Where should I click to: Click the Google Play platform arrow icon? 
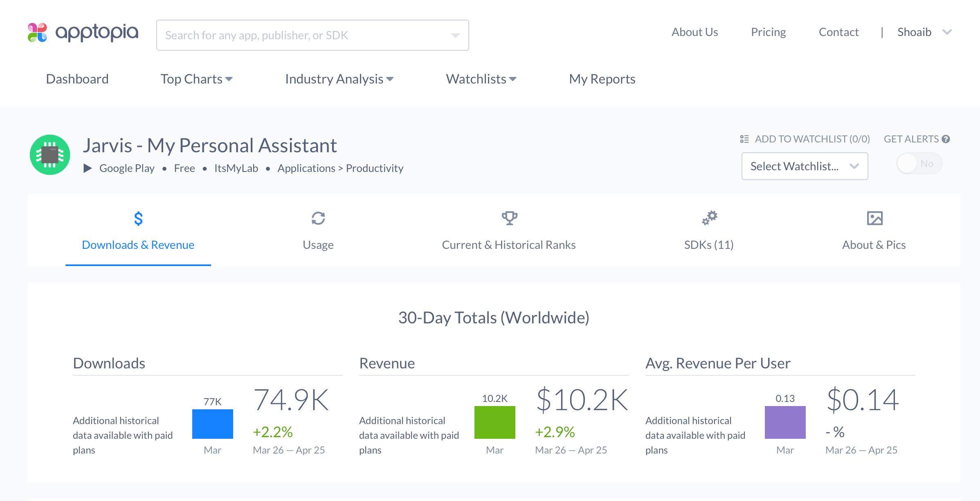click(88, 168)
